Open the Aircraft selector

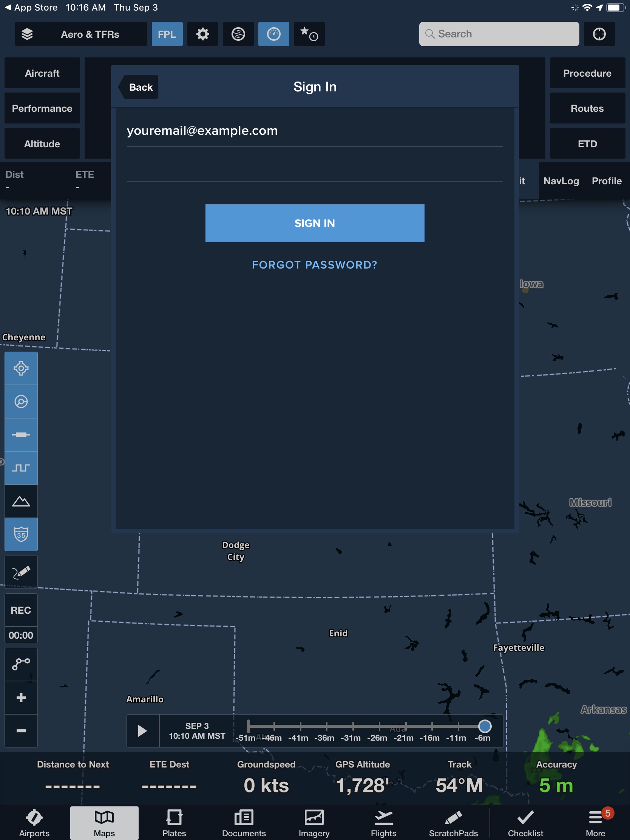click(42, 73)
